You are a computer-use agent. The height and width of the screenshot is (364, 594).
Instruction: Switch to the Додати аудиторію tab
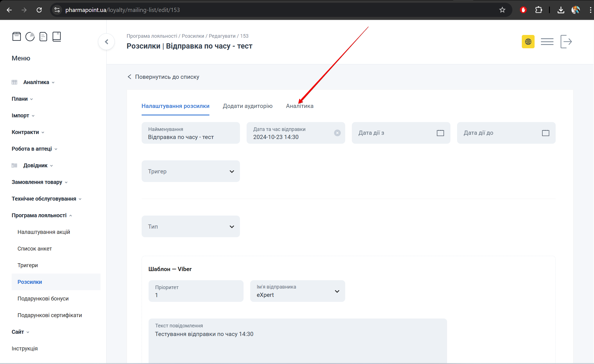pos(247,106)
